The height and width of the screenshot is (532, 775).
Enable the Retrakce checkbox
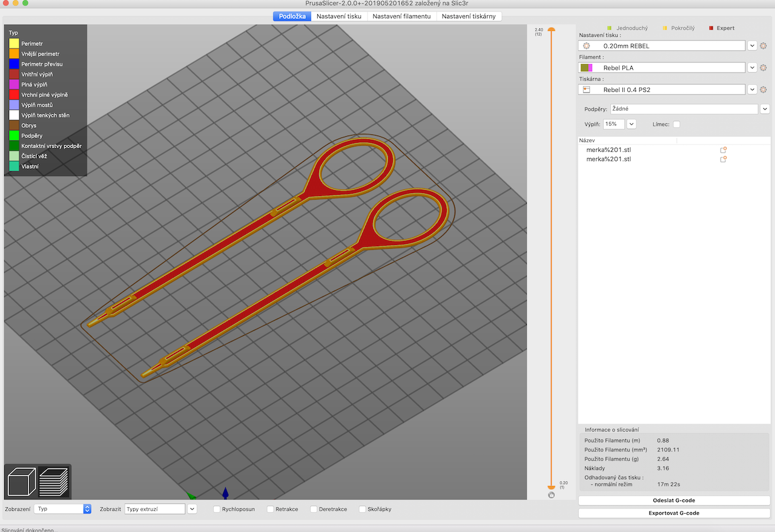pos(271,509)
